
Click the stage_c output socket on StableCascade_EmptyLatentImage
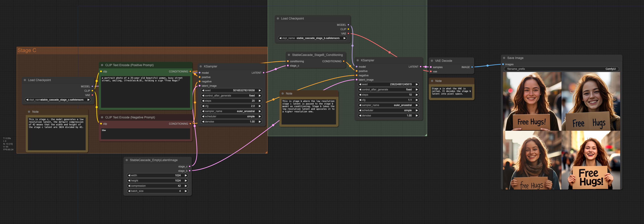(190, 166)
